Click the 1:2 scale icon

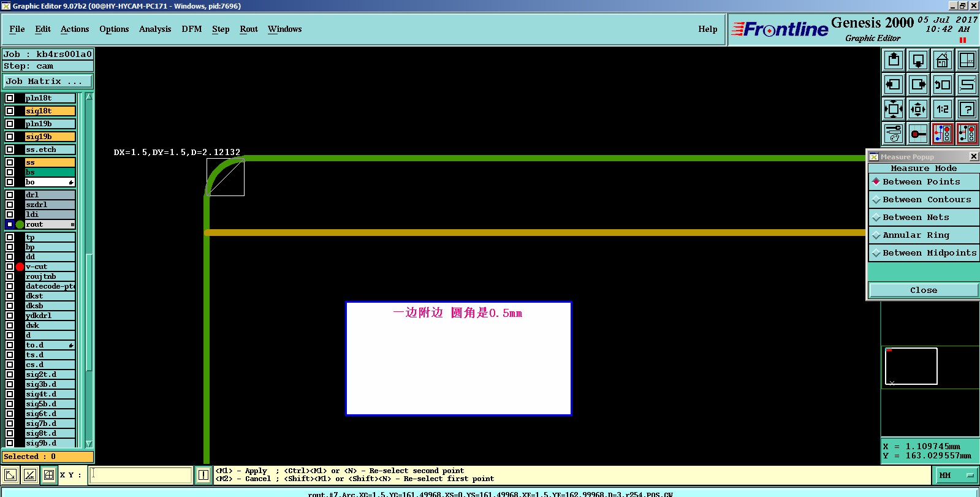click(x=943, y=109)
